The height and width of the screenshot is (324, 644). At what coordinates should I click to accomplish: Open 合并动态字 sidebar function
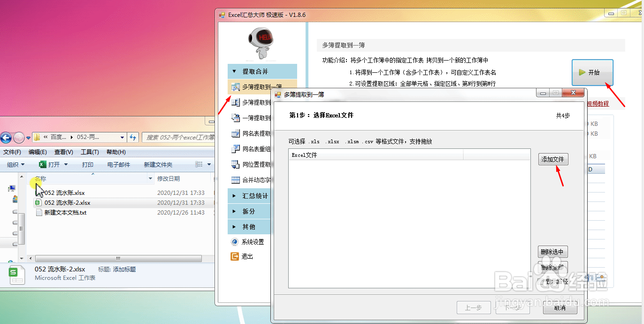(x=251, y=180)
